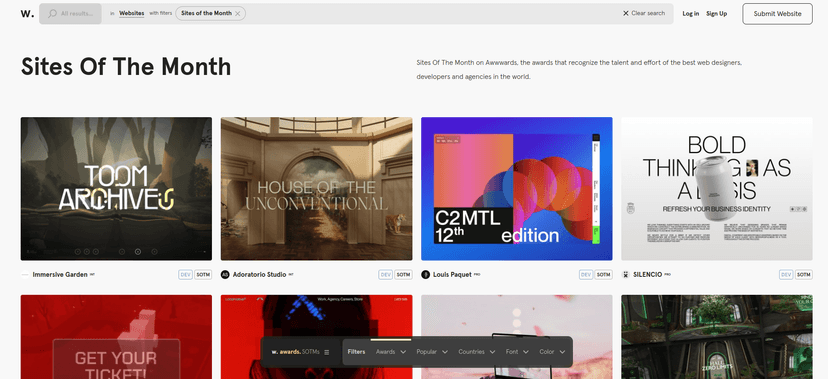Open the Louis Paquet profile link
Screen dimensions: 828x379
coord(452,274)
